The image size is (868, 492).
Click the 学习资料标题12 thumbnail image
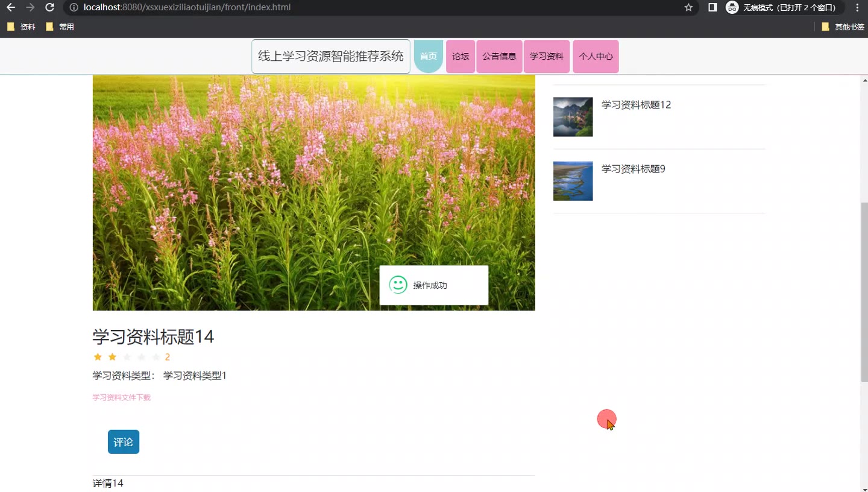(x=573, y=117)
